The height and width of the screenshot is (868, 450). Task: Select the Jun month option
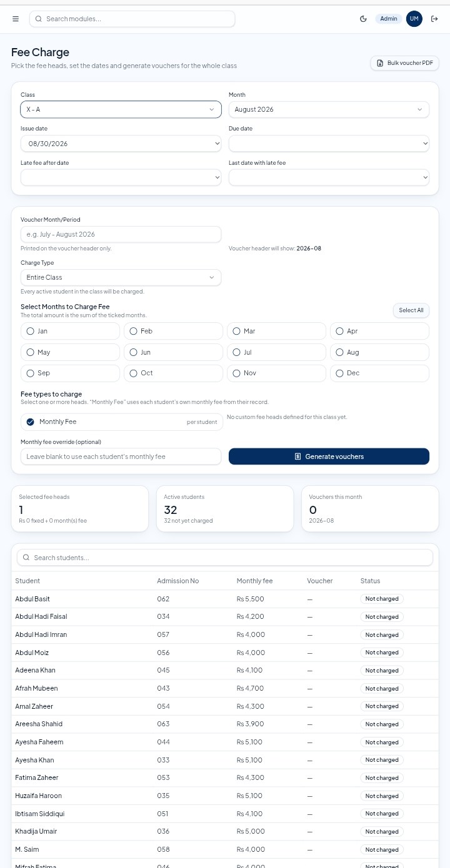click(x=173, y=352)
